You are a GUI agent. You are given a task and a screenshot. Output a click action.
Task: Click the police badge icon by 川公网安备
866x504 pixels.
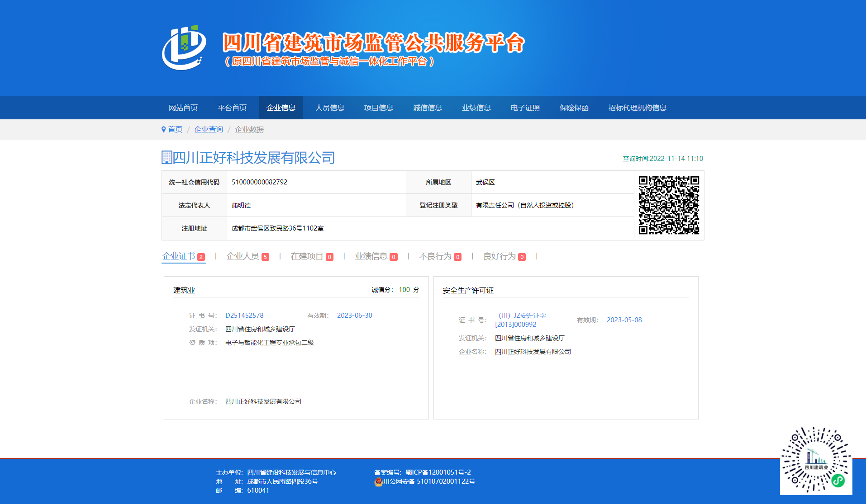[378, 482]
